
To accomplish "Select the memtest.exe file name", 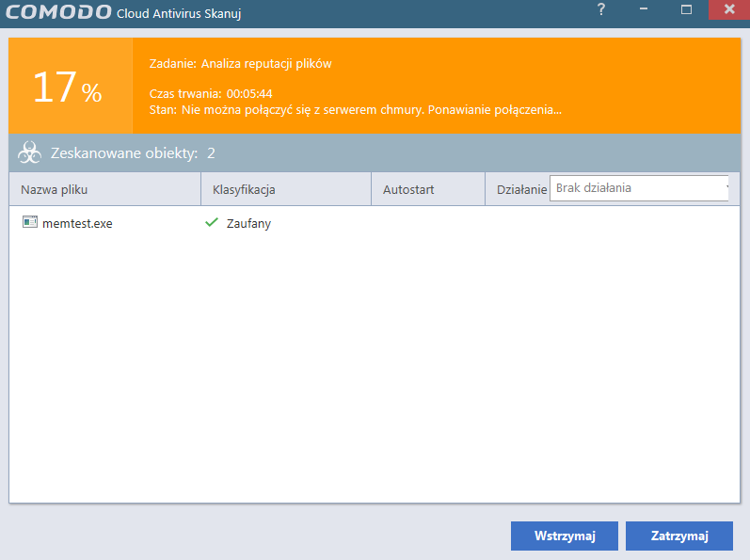I will click(x=77, y=223).
